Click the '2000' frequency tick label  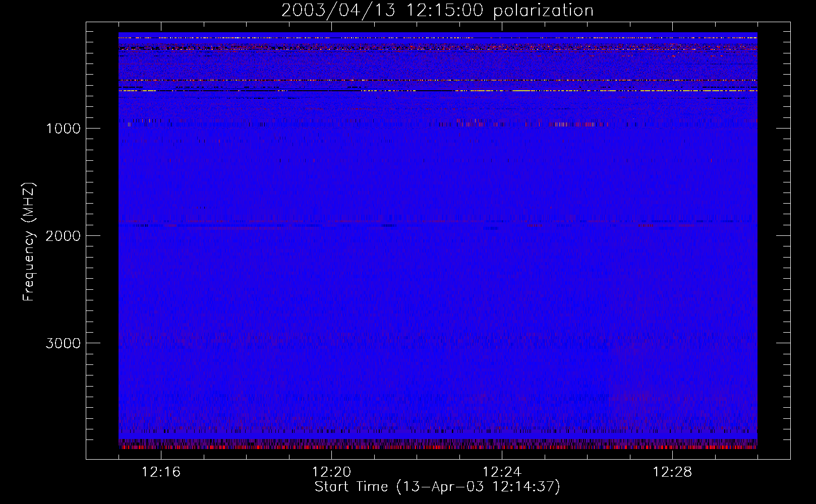pyautogui.click(x=63, y=236)
